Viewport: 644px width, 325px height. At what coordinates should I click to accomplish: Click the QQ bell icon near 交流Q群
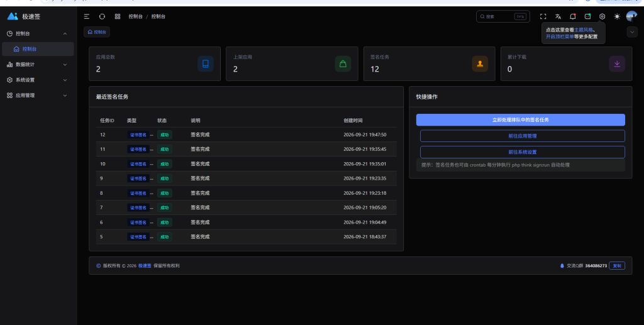562,266
